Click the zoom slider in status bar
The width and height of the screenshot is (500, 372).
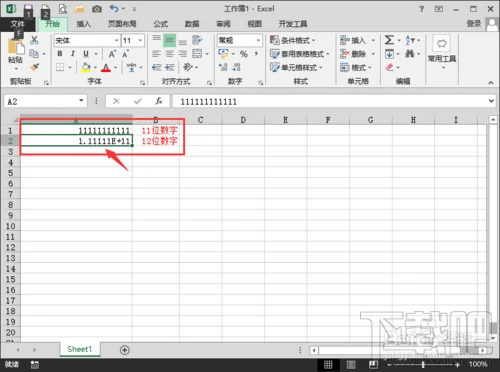tap(423, 365)
